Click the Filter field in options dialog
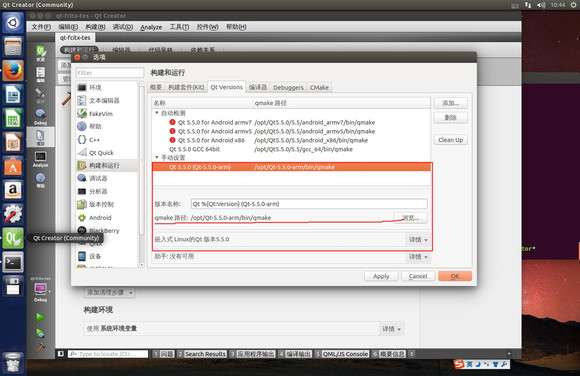This screenshot has width=580, height=376. [110, 73]
